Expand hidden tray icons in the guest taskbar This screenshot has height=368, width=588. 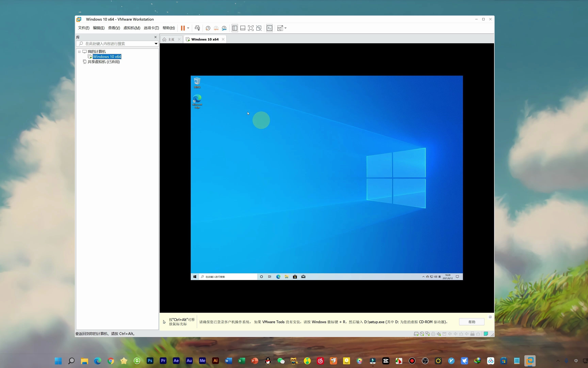423,277
